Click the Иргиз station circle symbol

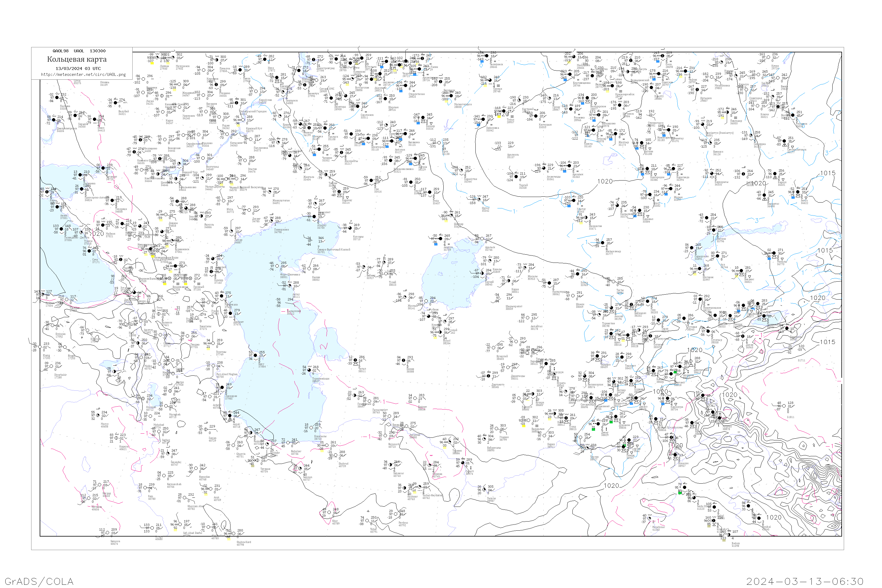(480, 200)
